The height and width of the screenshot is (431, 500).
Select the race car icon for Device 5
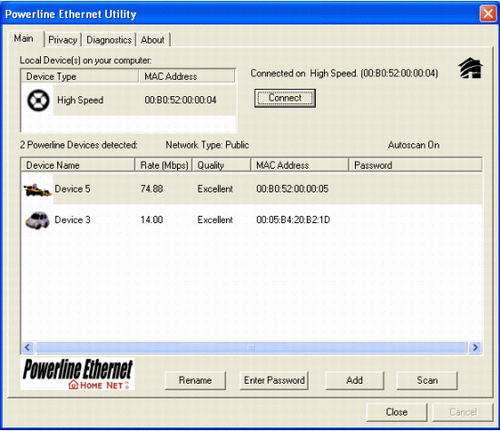click(37, 190)
